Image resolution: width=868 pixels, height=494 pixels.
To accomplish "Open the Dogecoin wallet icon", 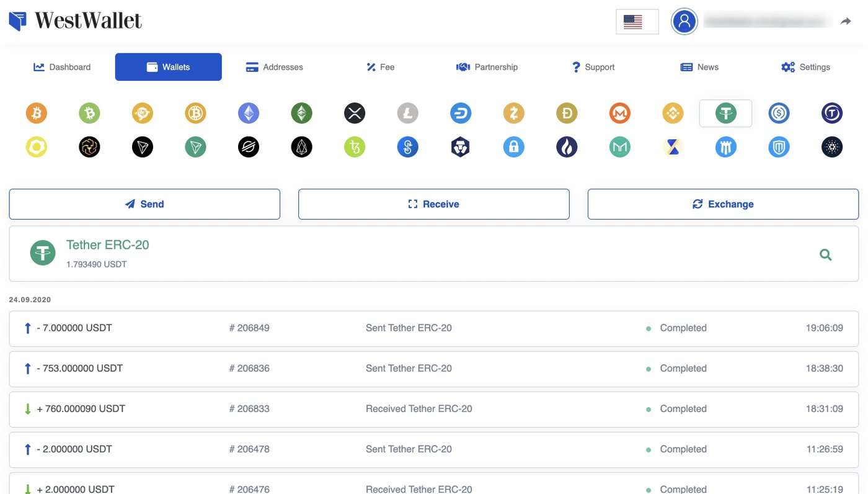I will click(567, 114).
